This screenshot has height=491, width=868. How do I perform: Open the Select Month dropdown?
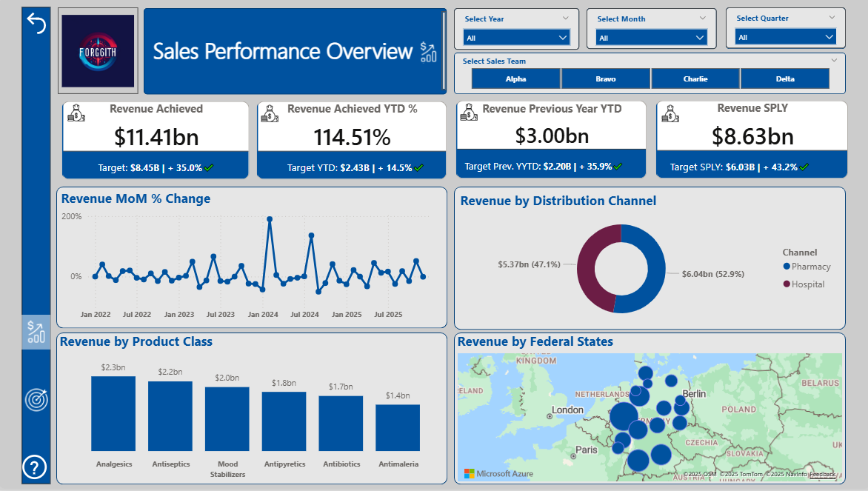click(651, 38)
